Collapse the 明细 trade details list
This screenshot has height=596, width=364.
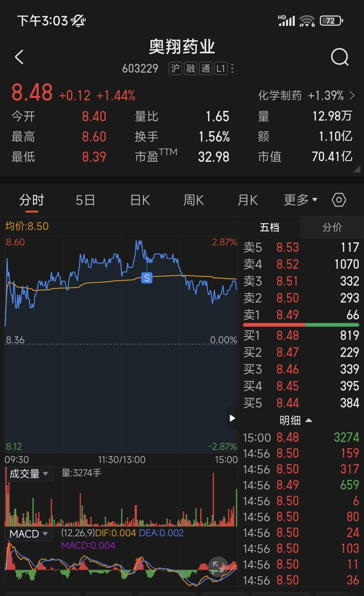pyautogui.click(x=296, y=421)
